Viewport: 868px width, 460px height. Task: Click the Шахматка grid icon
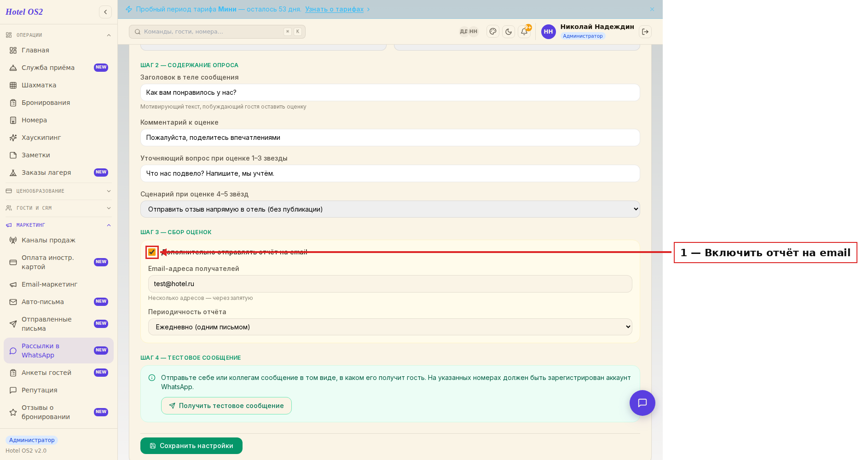[13, 85]
